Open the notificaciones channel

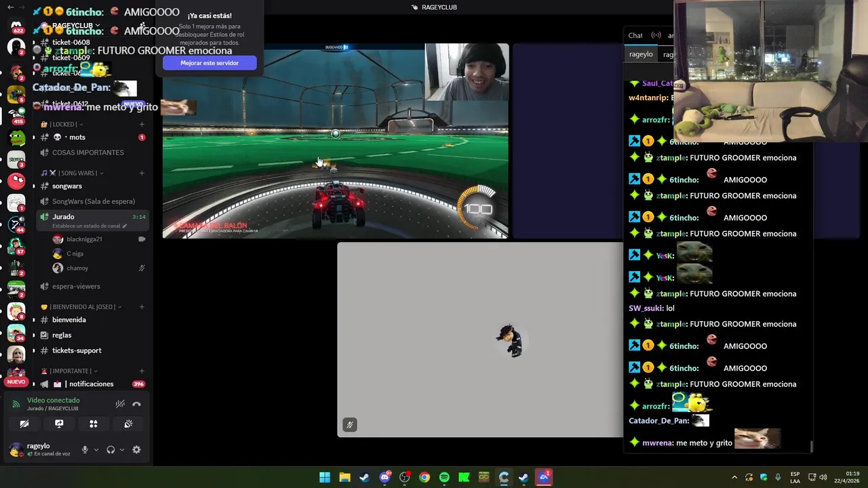(x=92, y=384)
